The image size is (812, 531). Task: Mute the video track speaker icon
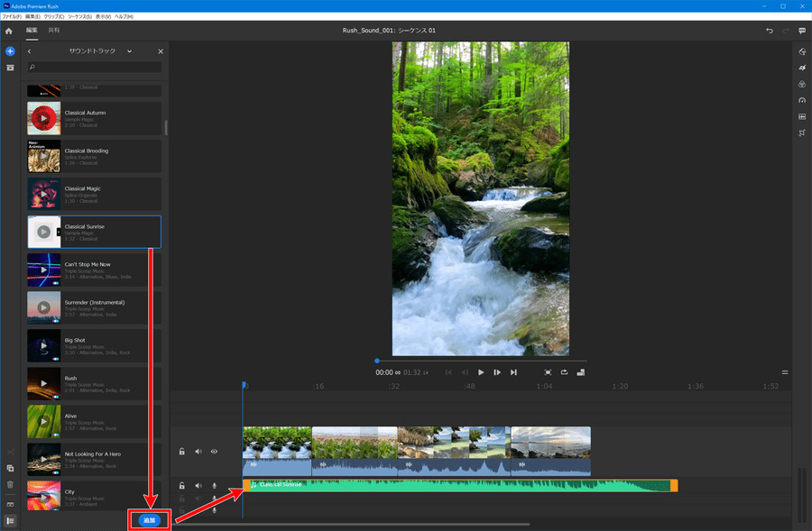pyautogui.click(x=198, y=451)
